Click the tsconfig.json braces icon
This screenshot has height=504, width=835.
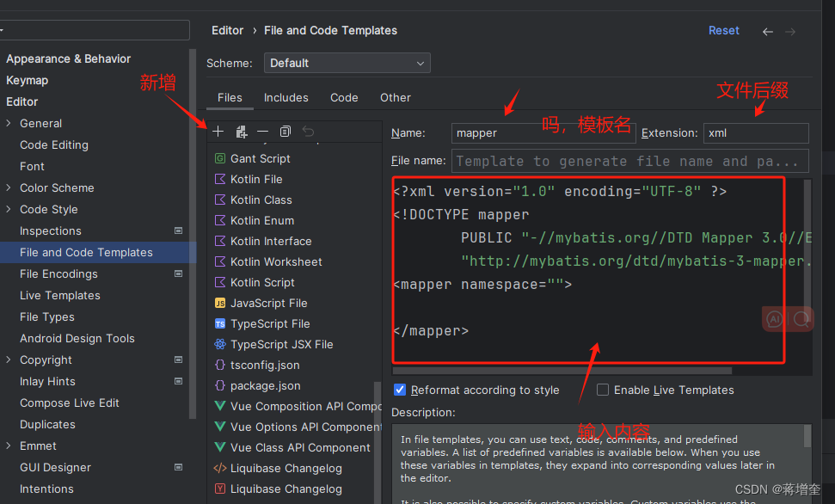(220, 365)
